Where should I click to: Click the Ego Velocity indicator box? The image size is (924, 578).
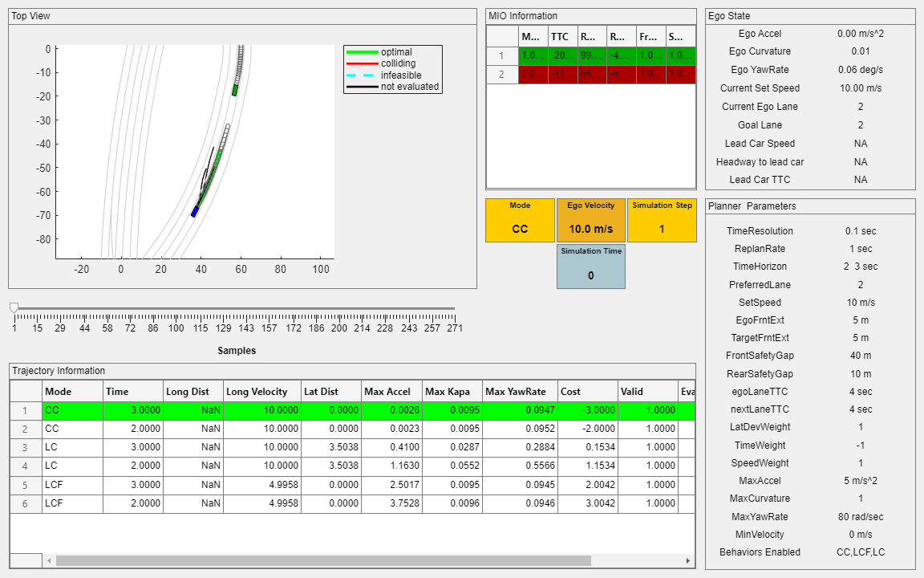[x=590, y=220]
